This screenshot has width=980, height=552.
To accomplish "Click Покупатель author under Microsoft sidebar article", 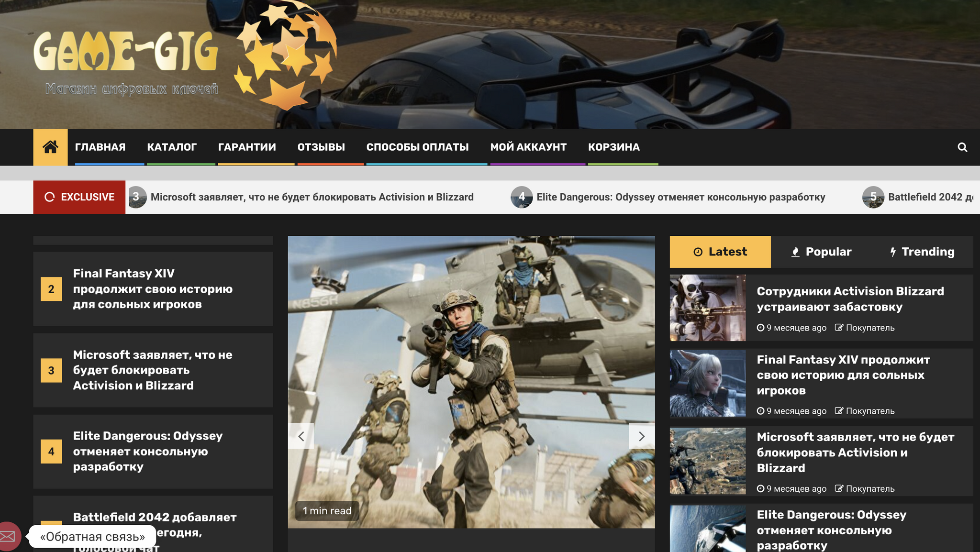I will point(870,488).
